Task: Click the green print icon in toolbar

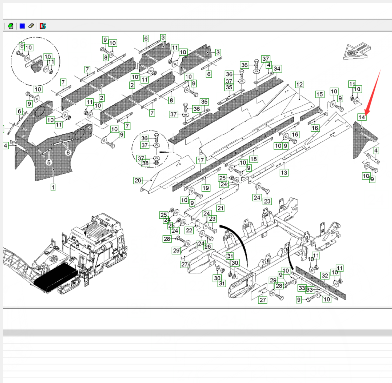Action: [10, 26]
